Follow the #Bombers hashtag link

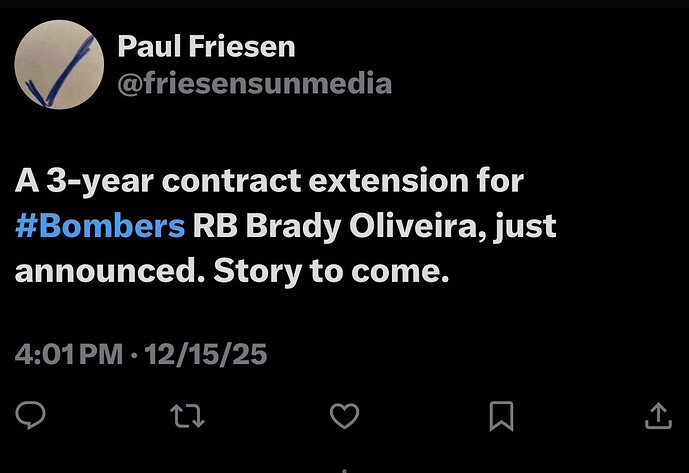tap(100, 226)
